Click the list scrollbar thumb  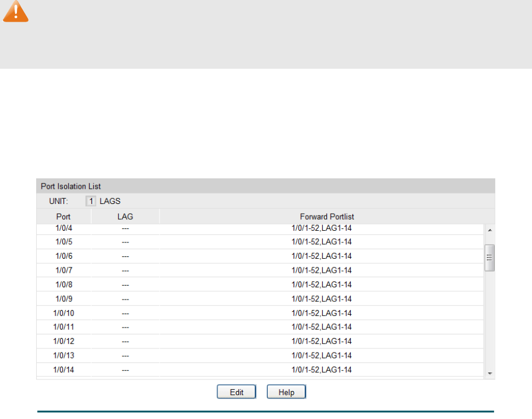point(489,258)
